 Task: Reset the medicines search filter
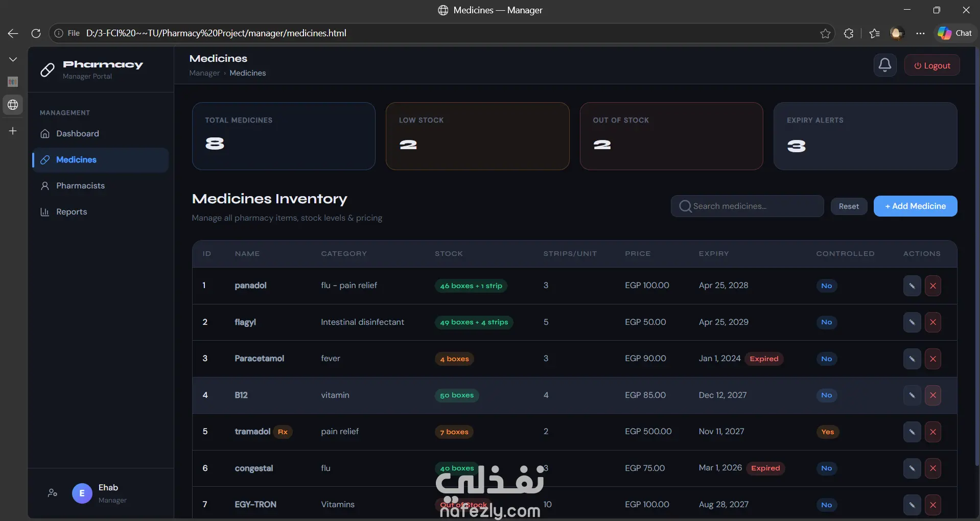point(849,206)
